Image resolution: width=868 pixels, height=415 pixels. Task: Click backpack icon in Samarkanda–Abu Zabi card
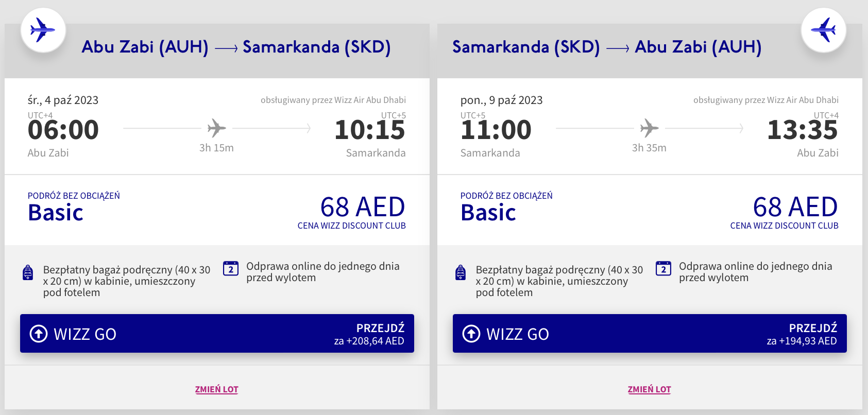coord(461,272)
